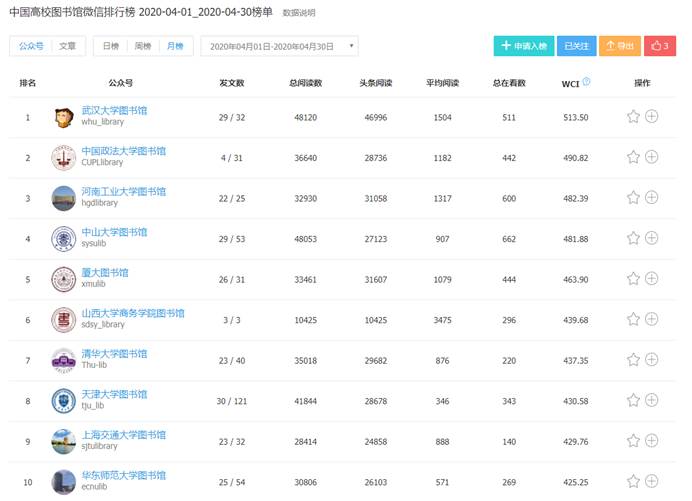Switch to 日榜 daily ranking
The height and width of the screenshot is (501, 692).
(111, 46)
